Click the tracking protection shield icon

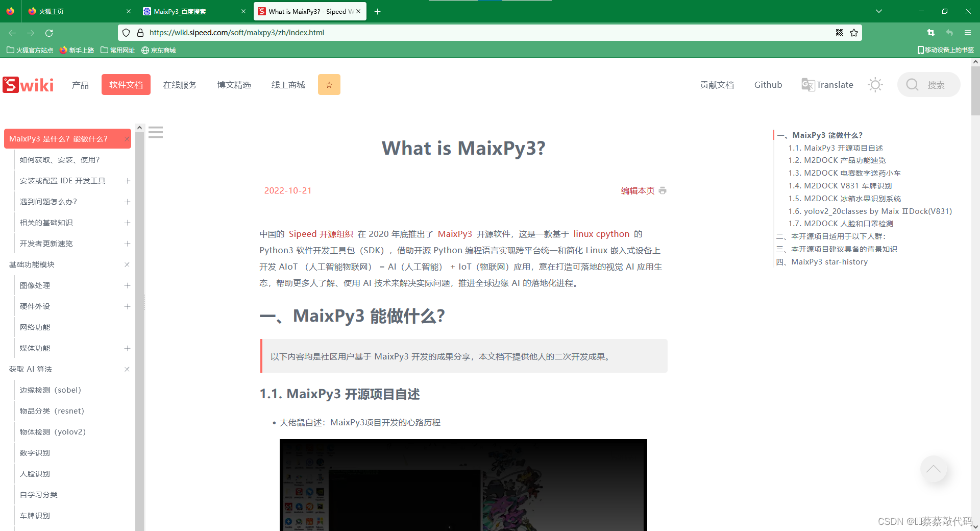coord(126,33)
